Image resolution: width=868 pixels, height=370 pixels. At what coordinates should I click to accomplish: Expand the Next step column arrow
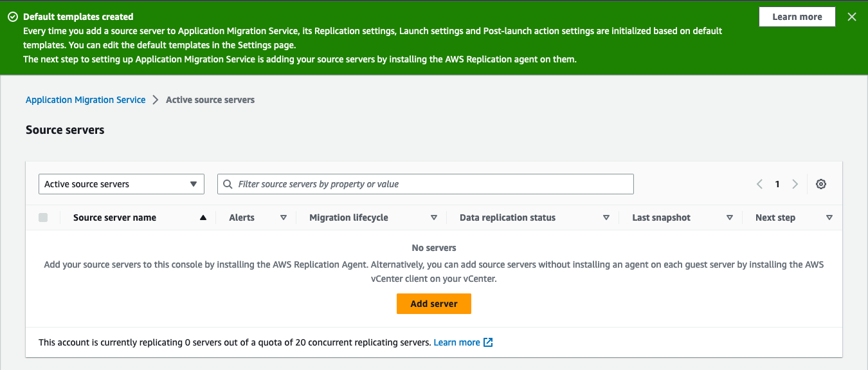[x=829, y=217]
